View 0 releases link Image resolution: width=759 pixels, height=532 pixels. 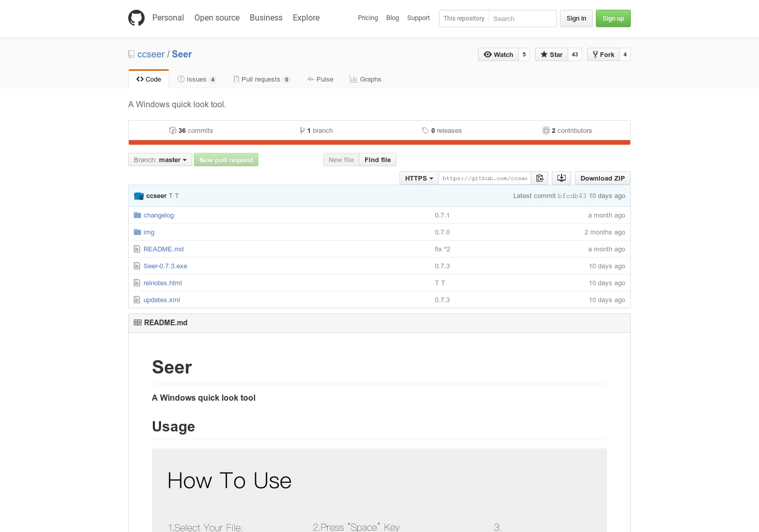(442, 130)
